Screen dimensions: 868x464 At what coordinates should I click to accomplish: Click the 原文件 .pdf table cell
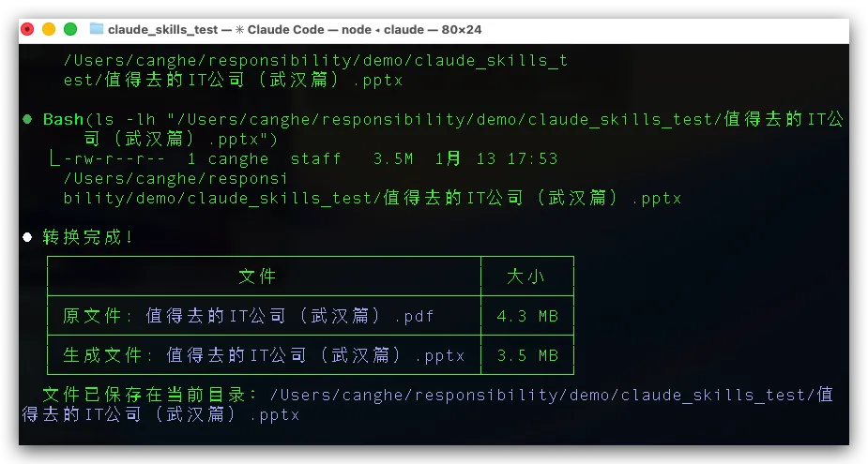coord(249,316)
